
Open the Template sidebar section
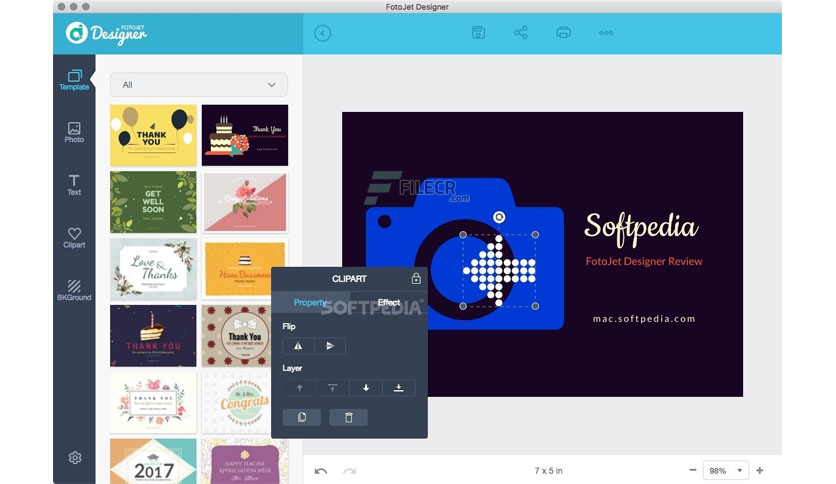click(74, 80)
